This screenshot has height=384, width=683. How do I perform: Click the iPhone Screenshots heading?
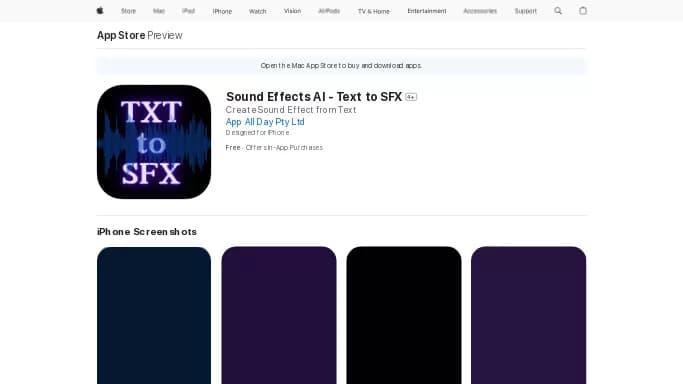(147, 232)
